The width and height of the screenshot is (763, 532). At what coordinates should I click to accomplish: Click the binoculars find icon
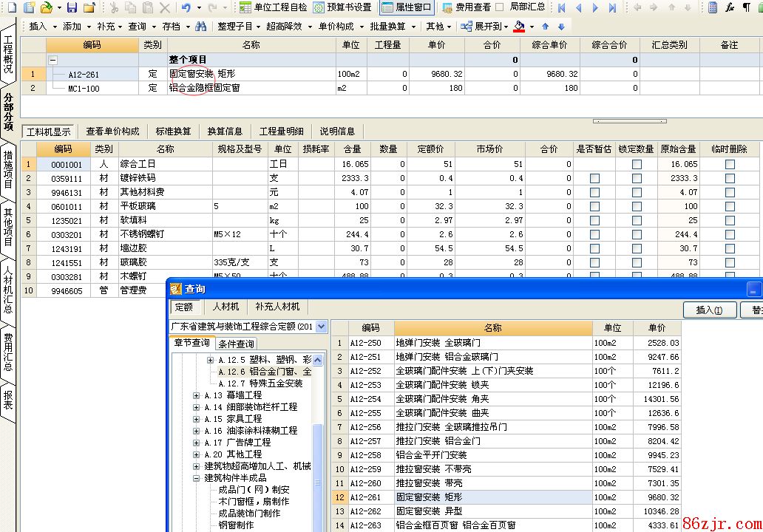(201, 26)
